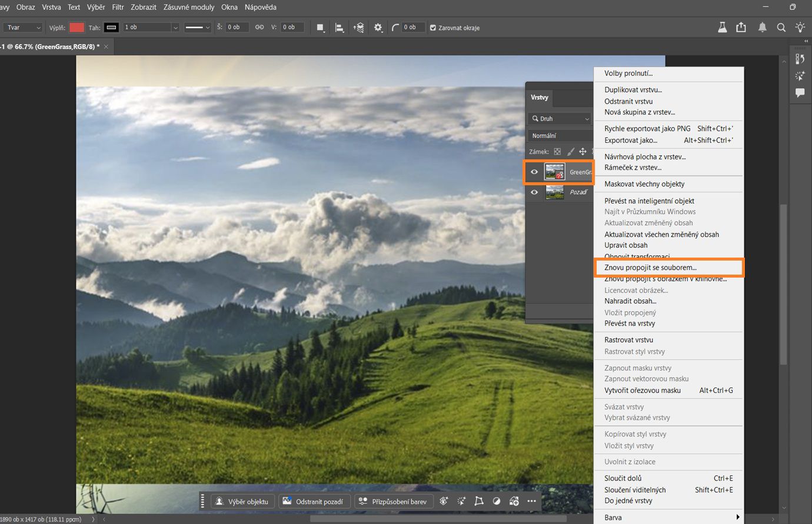Screen dimensions: 812x524
Task: Click the link width and height chain icon
Action: coord(259,28)
